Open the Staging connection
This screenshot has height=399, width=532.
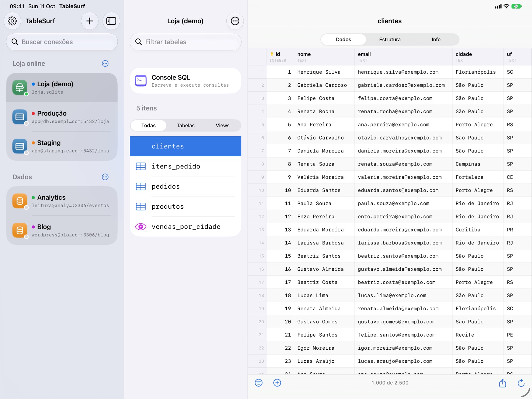pyautogui.click(x=62, y=146)
